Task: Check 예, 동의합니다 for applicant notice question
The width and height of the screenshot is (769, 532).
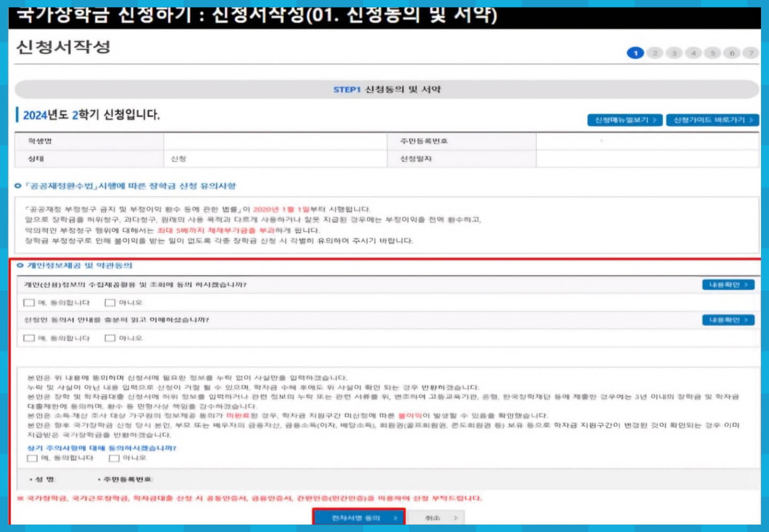Action: click(28, 338)
